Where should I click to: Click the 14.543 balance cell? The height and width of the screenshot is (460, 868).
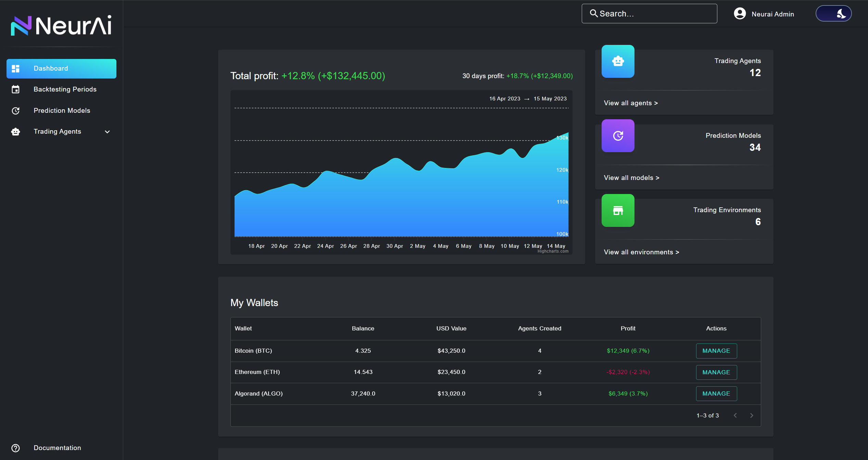pyautogui.click(x=363, y=372)
